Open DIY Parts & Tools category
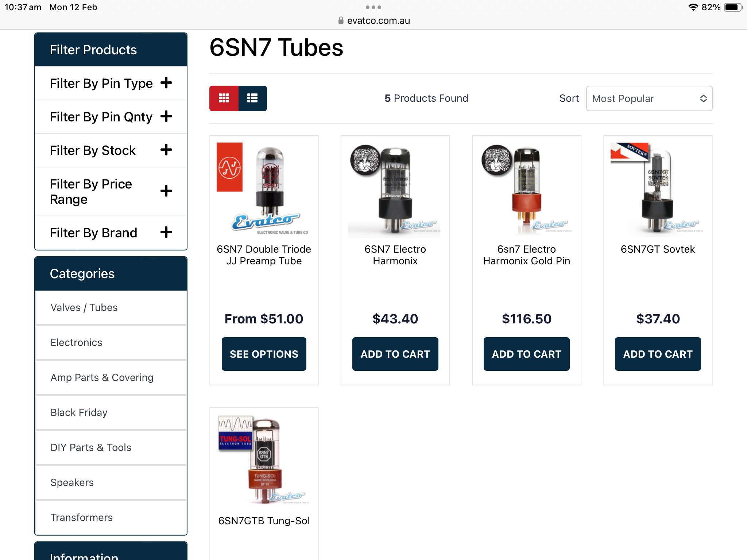 111,447
